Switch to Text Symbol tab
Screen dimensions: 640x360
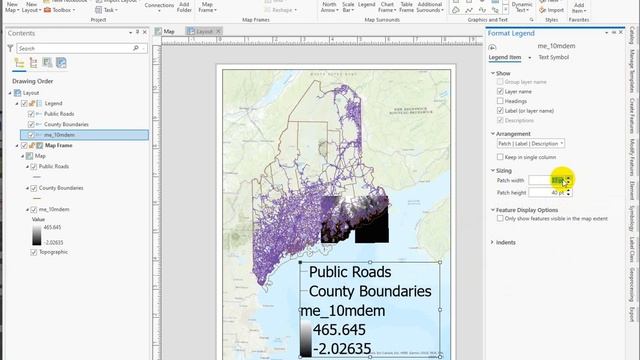(x=553, y=58)
